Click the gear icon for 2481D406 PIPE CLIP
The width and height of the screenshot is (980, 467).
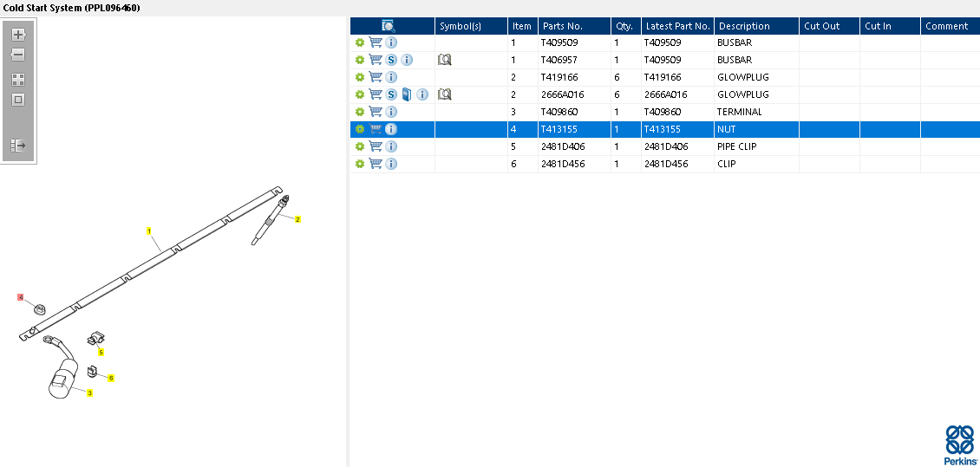tap(359, 146)
